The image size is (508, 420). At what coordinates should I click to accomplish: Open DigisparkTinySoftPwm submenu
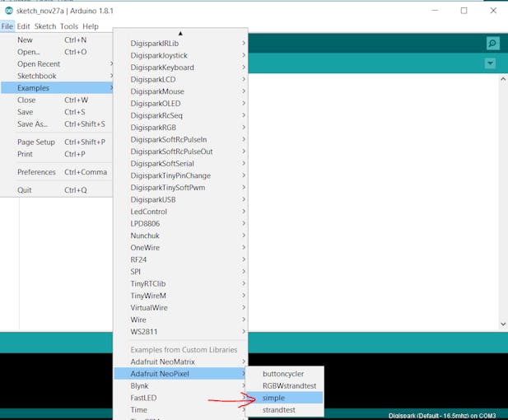(180, 187)
